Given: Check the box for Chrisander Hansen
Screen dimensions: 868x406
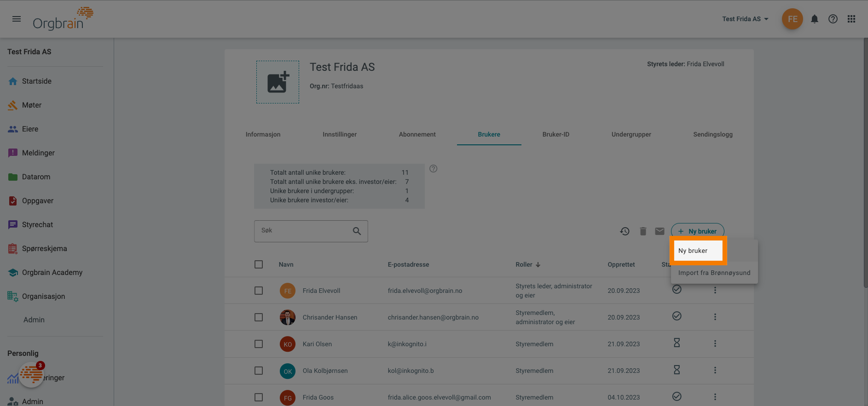Looking at the screenshot, I should (x=259, y=317).
